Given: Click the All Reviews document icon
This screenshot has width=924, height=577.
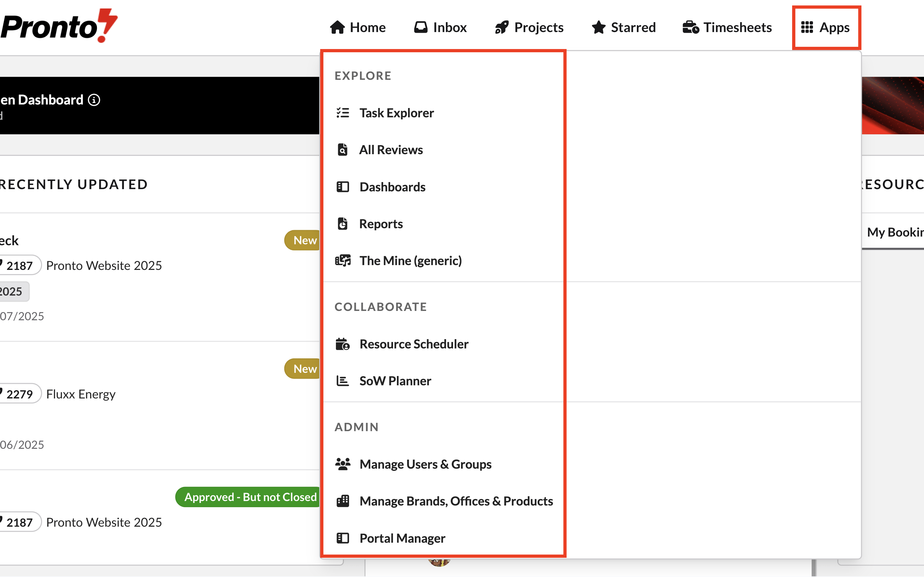Looking at the screenshot, I should 343,150.
